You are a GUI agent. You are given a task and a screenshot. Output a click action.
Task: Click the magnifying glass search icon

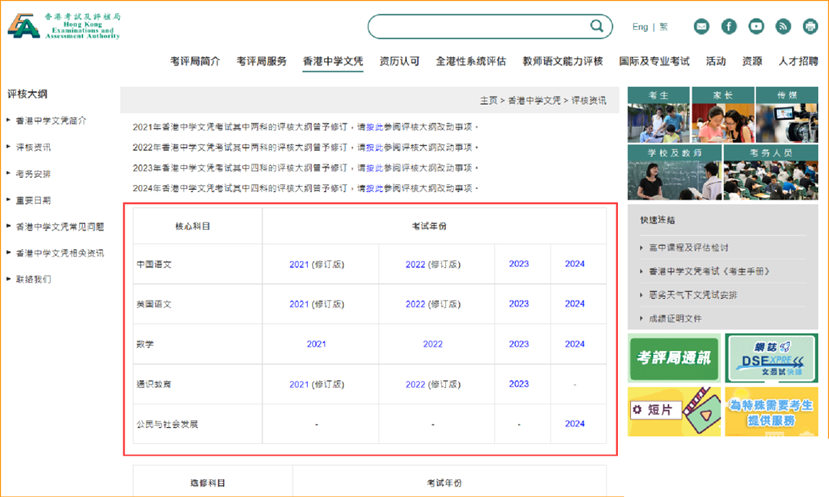[x=596, y=26]
